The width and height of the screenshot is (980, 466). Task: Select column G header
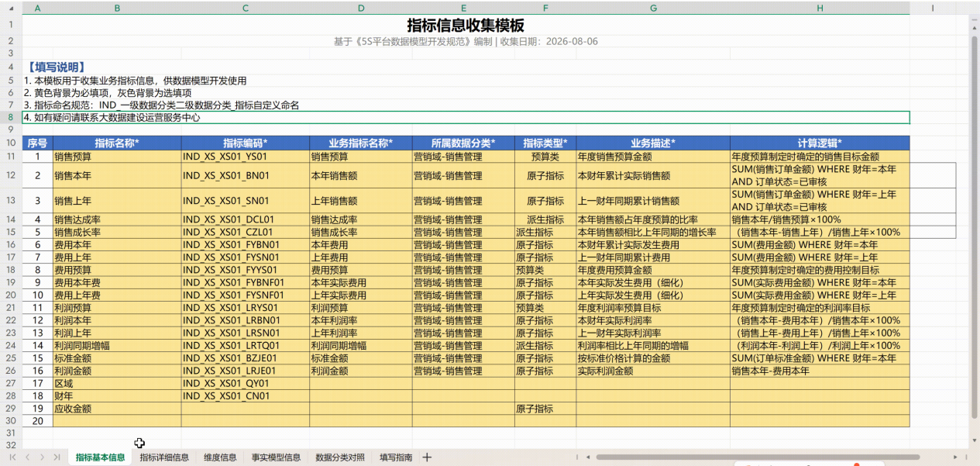pyautogui.click(x=653, y=7)
